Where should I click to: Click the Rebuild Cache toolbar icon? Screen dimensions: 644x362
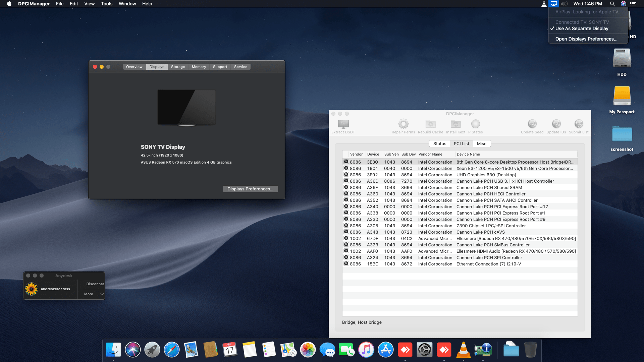pyautogui.click(x=430, y=124)
